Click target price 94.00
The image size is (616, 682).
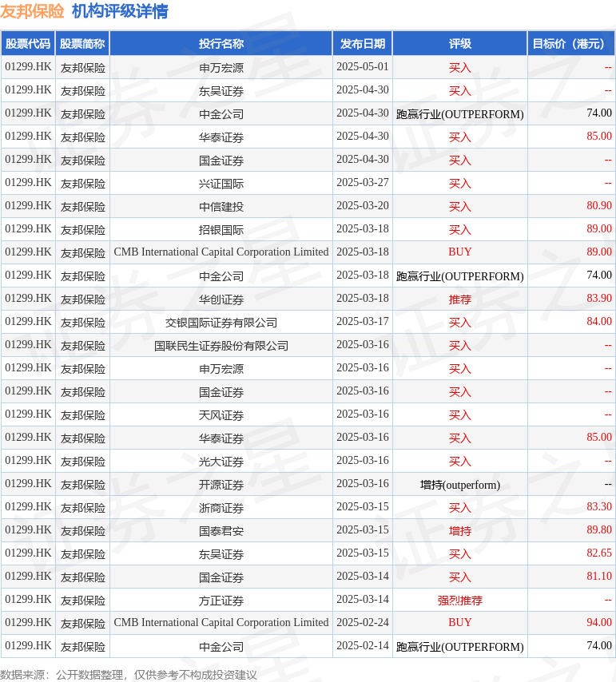[599, 622]
